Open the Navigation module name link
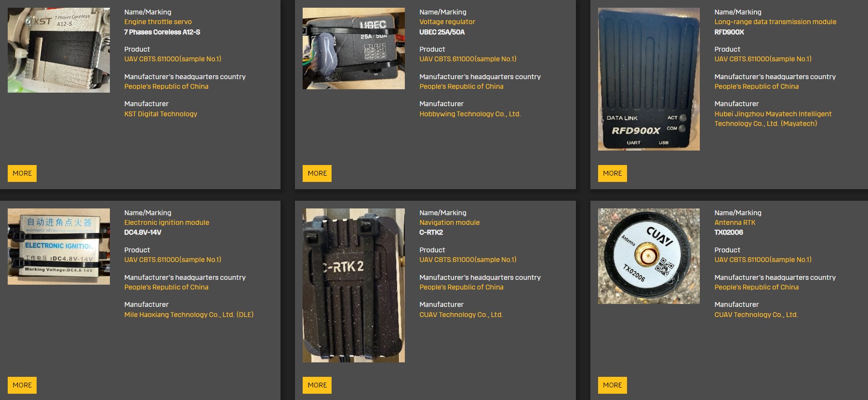 (x=450, y=222)
